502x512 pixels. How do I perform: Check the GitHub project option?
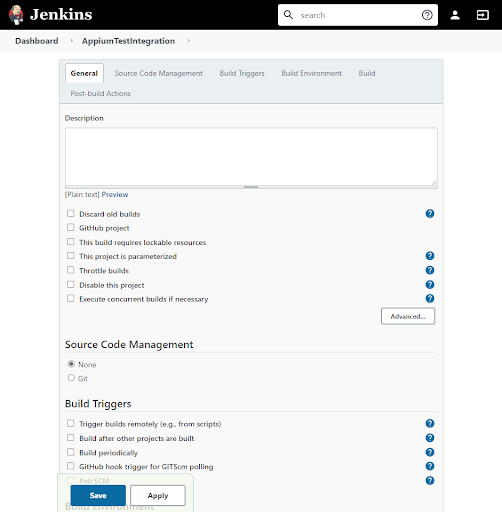70,227
